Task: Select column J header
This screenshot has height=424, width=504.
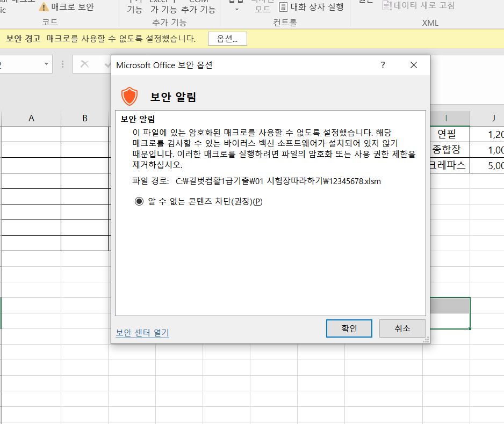Action: coord(493,119)
